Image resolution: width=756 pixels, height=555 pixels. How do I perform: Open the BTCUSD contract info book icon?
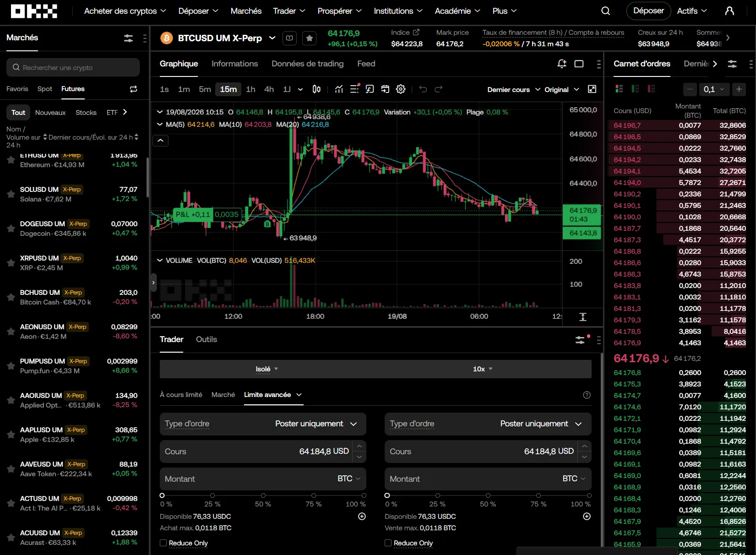click(289, 38)
